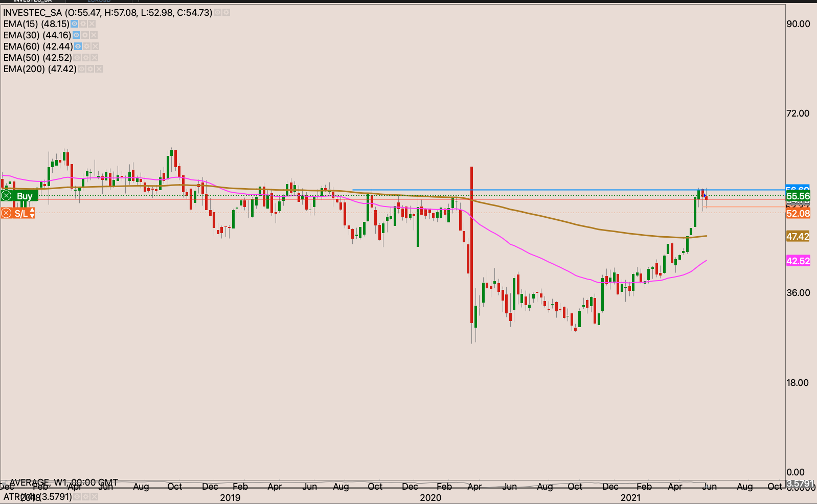817x504 pixels.
Task: Toggle INVESTEC_SA price series visibility
Action: 218,12
